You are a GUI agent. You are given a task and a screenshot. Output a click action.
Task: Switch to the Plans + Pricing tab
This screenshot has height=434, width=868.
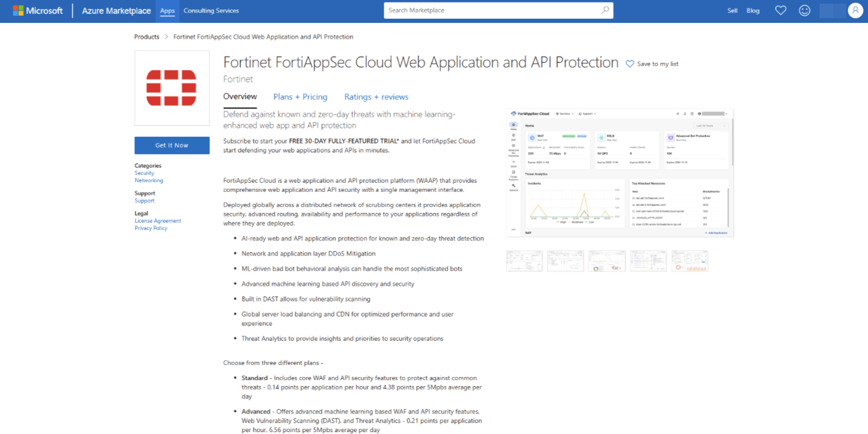pyautogui.click(x=300, y=97)
